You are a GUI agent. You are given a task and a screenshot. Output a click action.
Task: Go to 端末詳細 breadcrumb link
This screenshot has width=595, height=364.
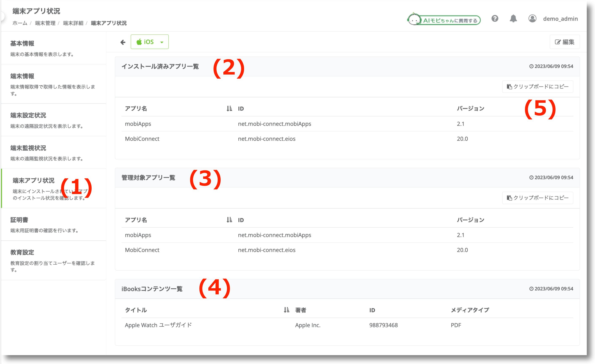(x=73, y=23)
